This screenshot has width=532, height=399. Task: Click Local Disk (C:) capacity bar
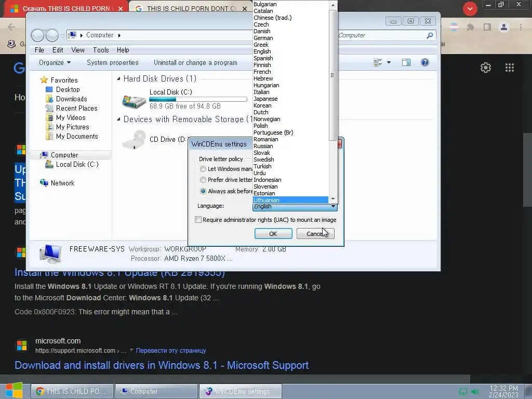[x=198, y=99]
